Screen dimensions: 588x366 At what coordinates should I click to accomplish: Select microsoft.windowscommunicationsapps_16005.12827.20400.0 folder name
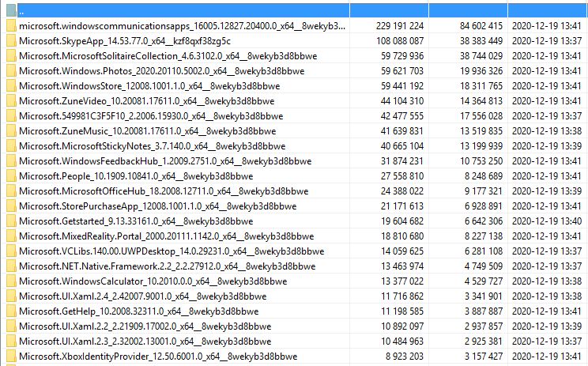182,26
